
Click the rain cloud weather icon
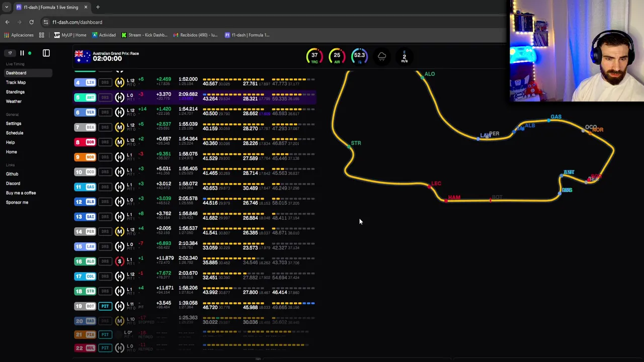382,56
